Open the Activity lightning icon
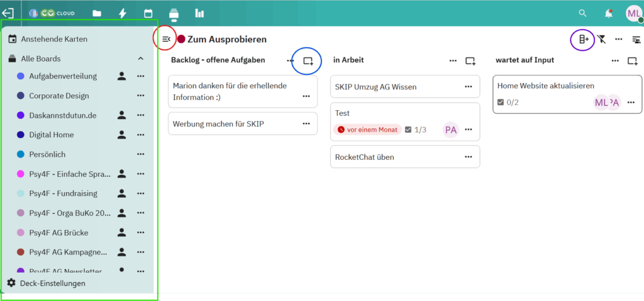This screenshot has width=644, height=301. point(123,13)
